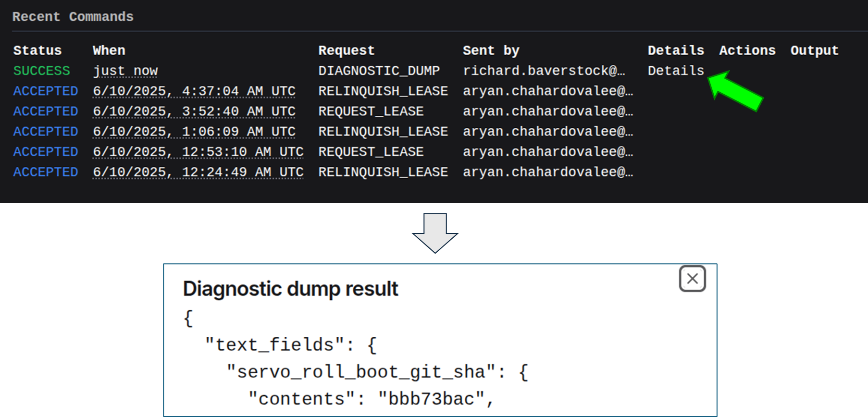The image size is (868, 417).
Task: Click timestamp 6/10/2025, 12:24:49 AM UTC
Action: [x=198, y=172]
